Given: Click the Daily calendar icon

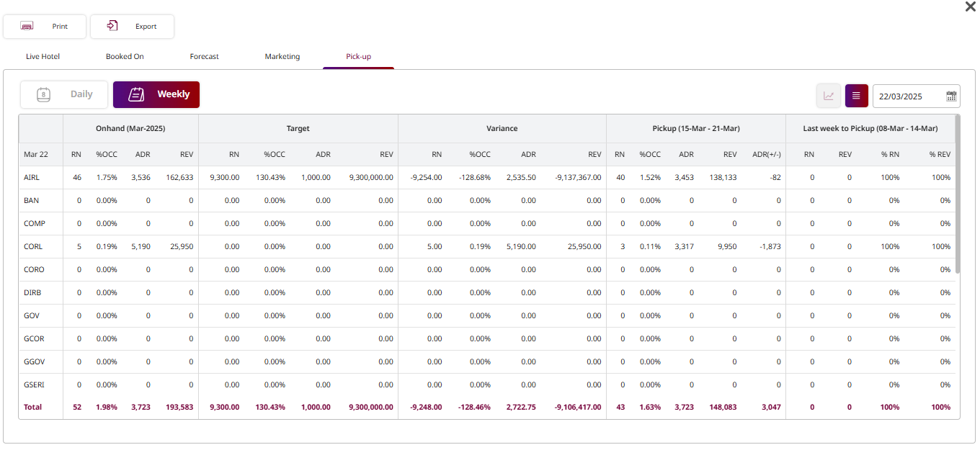Looking at the screenshot, I should click(43, 94).
